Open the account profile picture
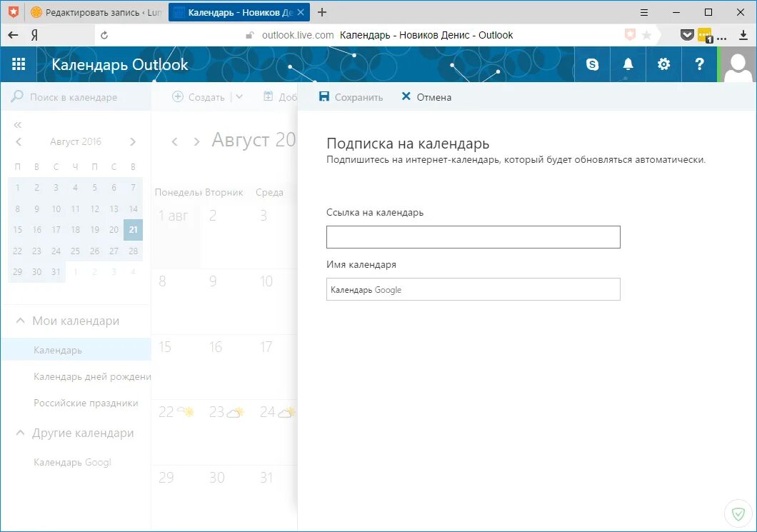 click(738, 64)
